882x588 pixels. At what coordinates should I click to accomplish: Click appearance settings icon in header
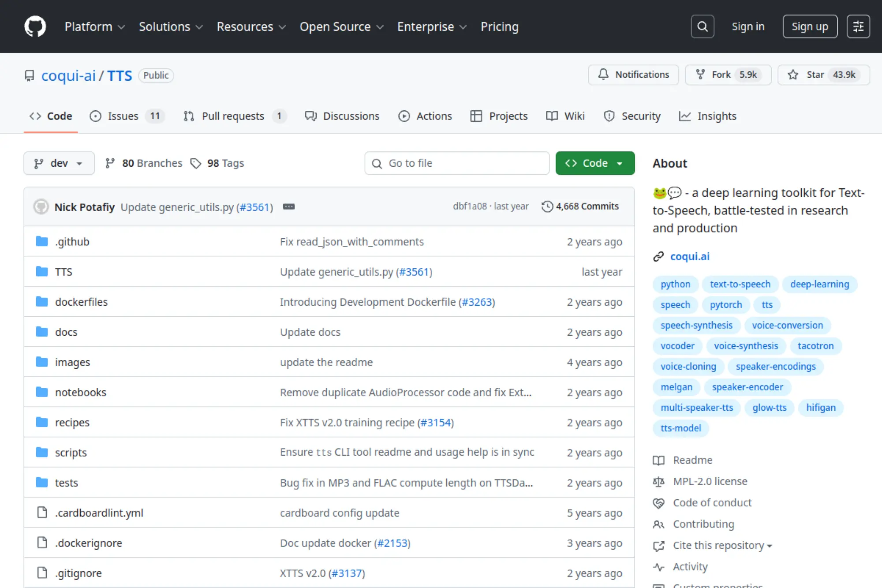pyautogui.click(x=858, y=26)
